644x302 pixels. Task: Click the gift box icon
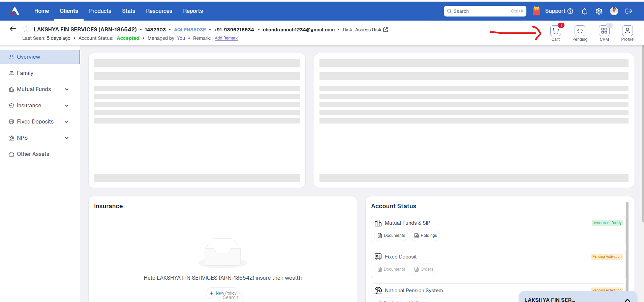pyautogui.click(x=536, y=11)
